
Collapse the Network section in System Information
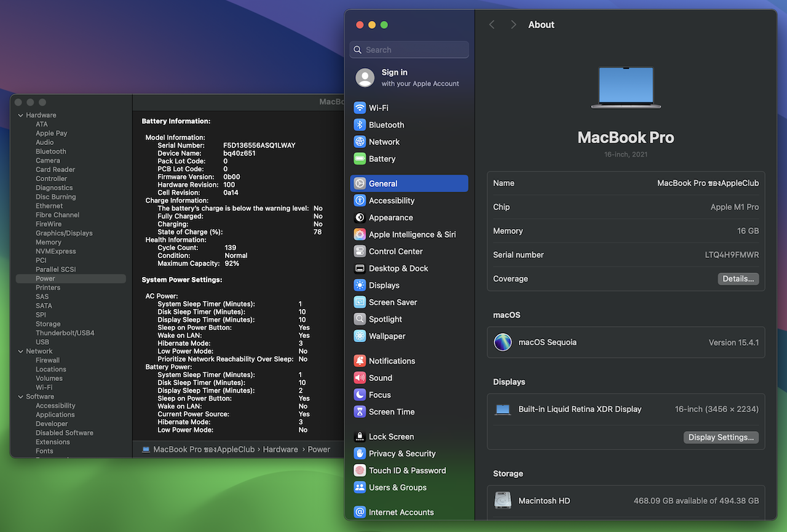20,351
